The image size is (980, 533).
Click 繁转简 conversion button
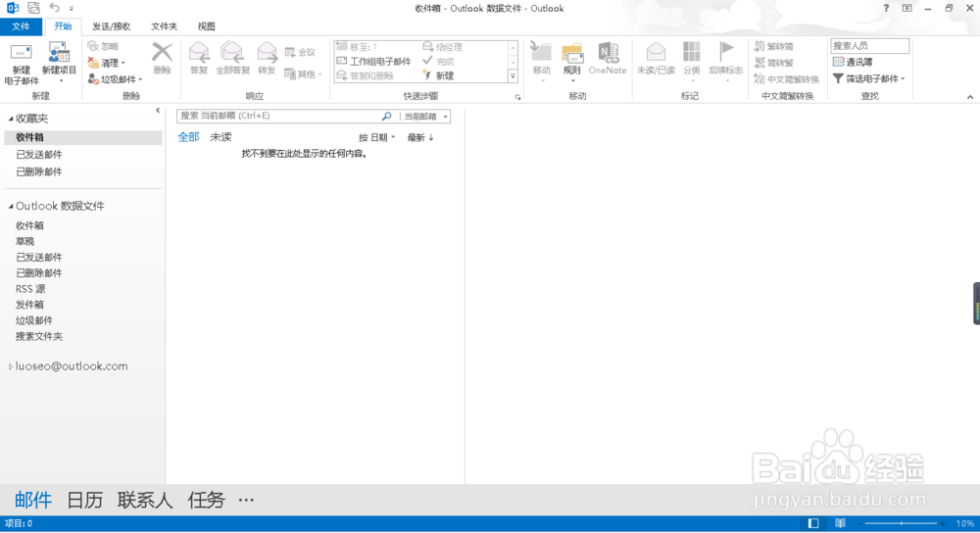(x=774, y=46)
